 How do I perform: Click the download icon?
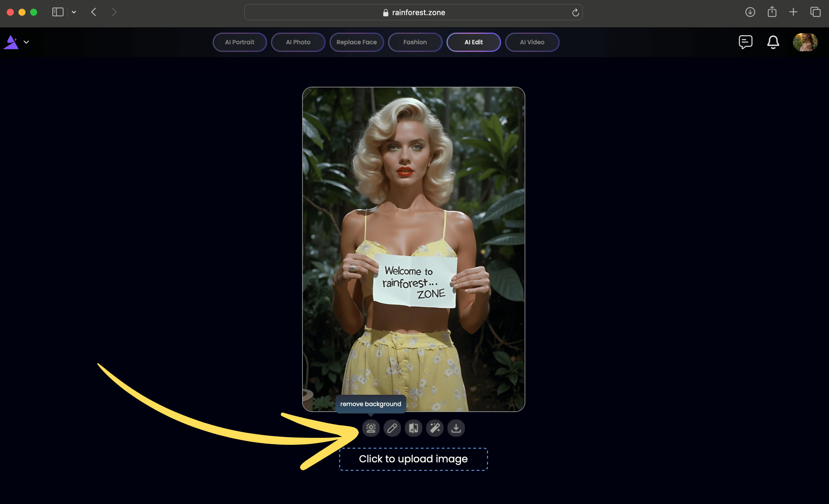point(456,428)
